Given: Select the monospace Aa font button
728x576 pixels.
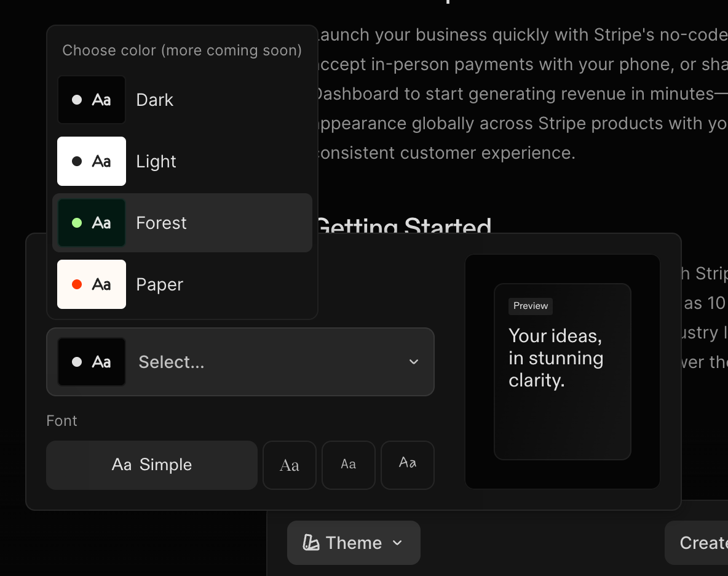Looking at the screenshot, I should point(349,465).
